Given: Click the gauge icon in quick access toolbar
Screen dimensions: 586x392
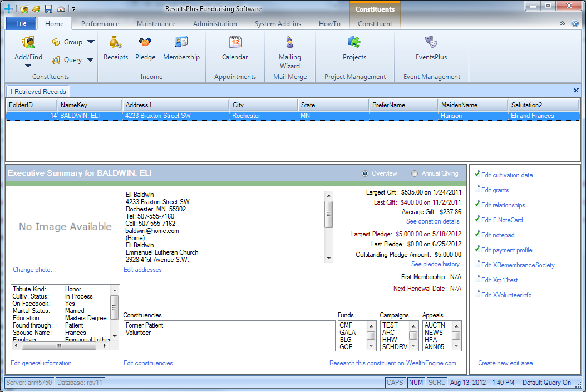Looking at the screenshot, I should (x=61, y=8).
